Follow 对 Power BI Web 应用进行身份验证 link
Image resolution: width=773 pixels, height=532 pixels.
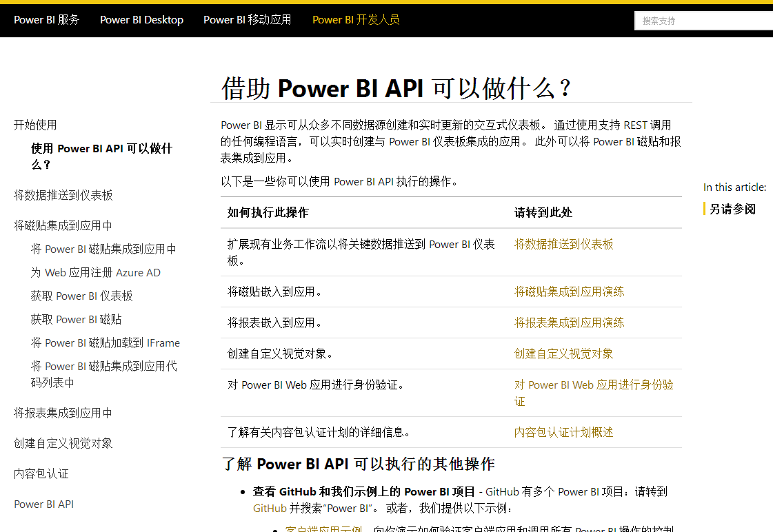594,393
